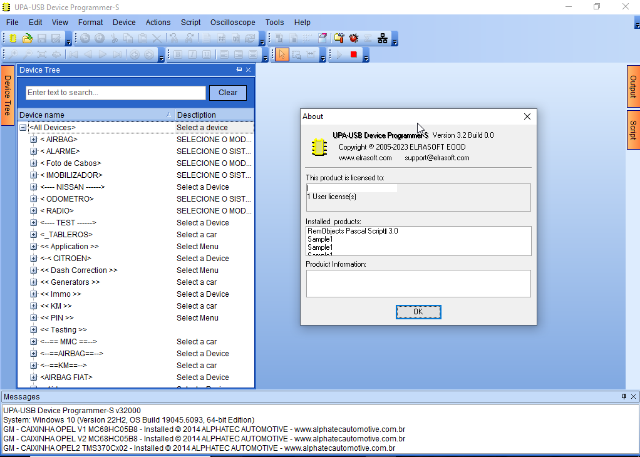
Task: Switch to the Output side tab
Action: coord(633,87)
